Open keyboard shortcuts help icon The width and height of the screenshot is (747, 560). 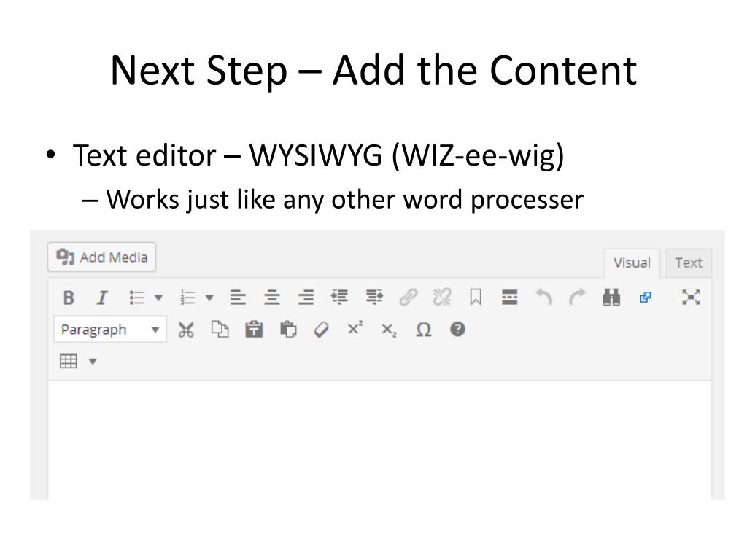[x=457, y=329]
